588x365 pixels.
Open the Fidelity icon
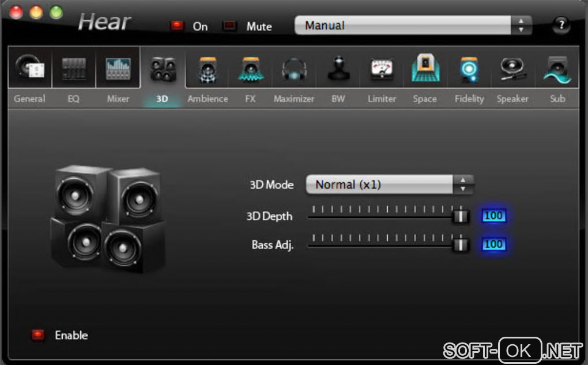click(x=469, y=69)
